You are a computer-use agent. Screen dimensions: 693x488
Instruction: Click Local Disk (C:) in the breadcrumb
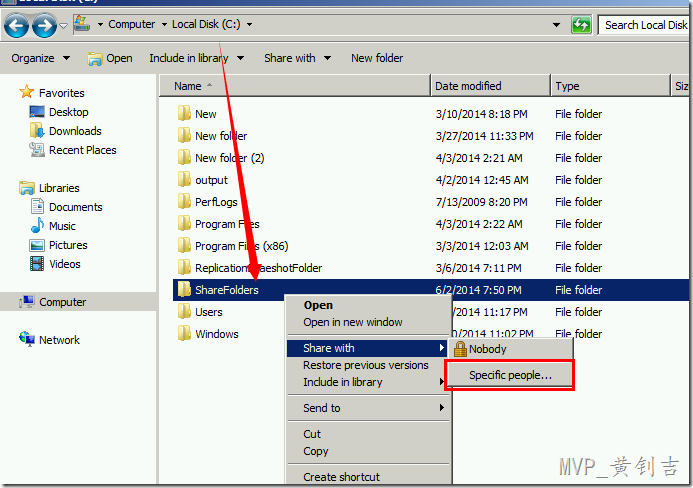(x=206, y=24)
